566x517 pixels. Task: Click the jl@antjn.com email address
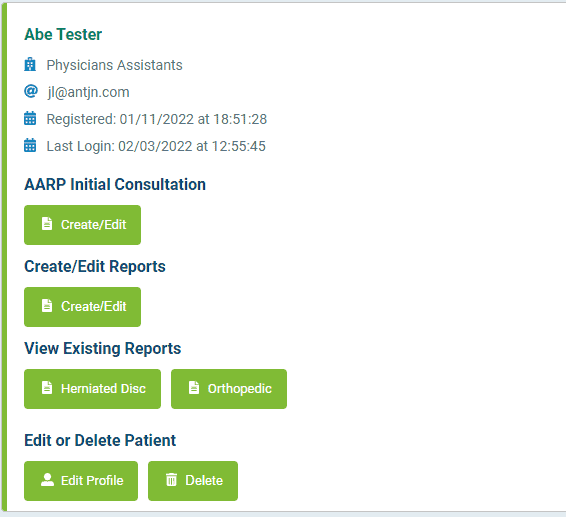88,92
